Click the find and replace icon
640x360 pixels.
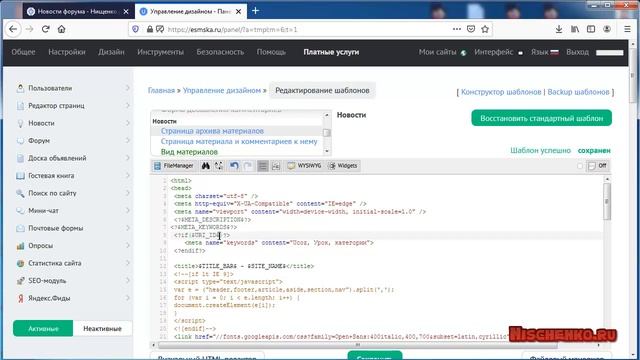tap(219, 166)
